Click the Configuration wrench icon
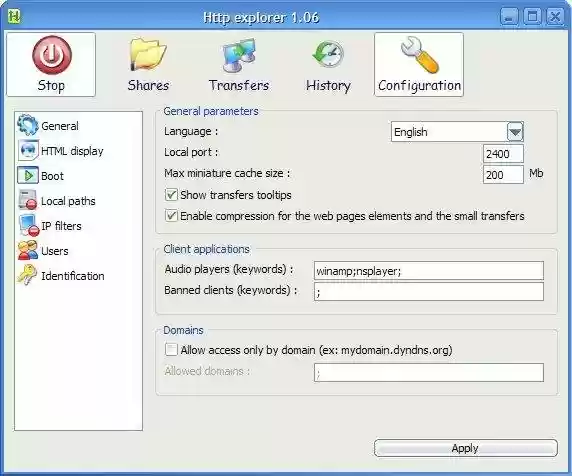Screen dimensions: 572x476 (x=419, y=55)
